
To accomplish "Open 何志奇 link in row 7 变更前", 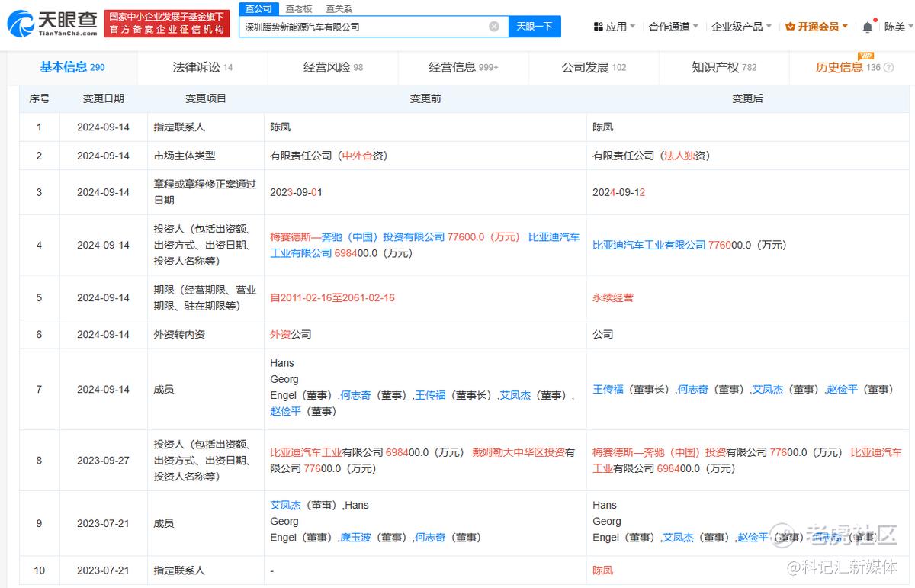I will [355, 395].
